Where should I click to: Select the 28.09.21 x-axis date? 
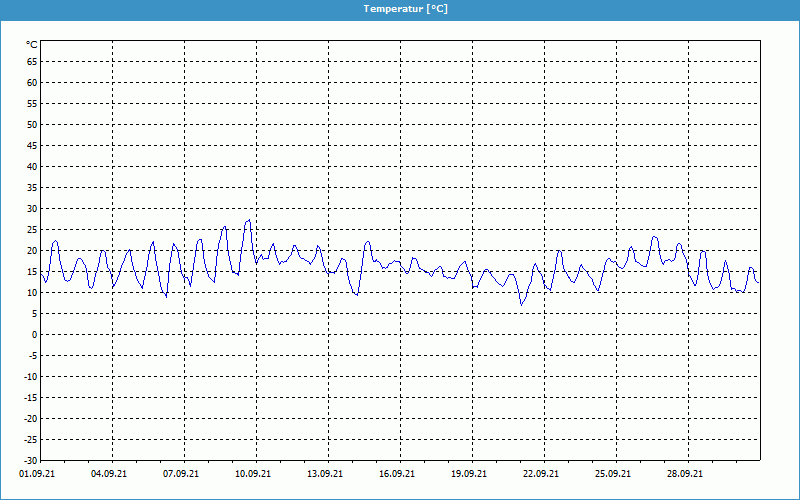(685, 474)
